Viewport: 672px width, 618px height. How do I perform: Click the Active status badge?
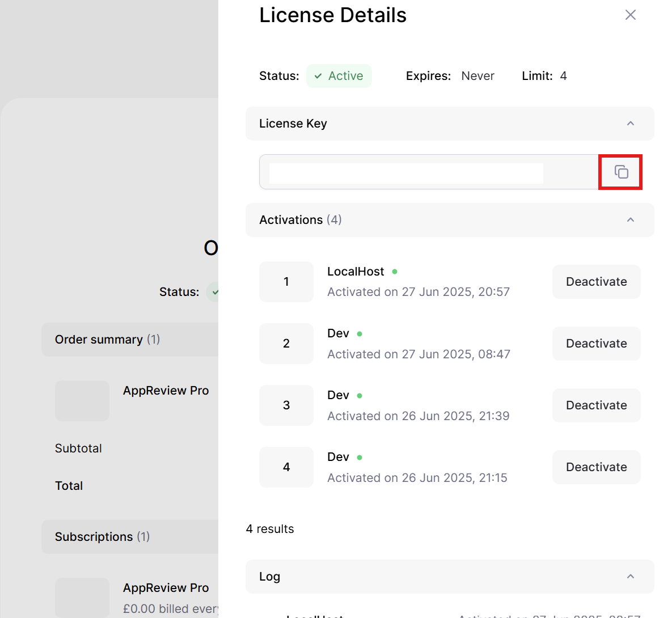339,76
